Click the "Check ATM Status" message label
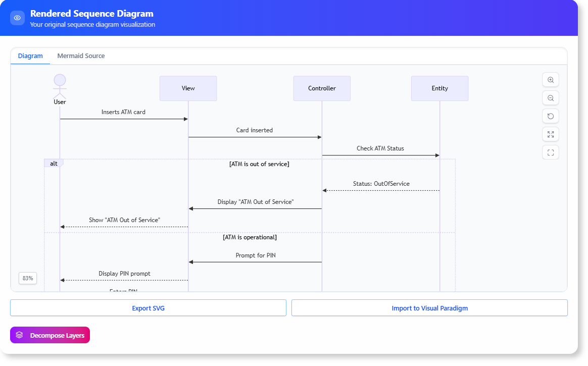The height and width of the screenshot is (366, 588). click(x=380, y=148)
